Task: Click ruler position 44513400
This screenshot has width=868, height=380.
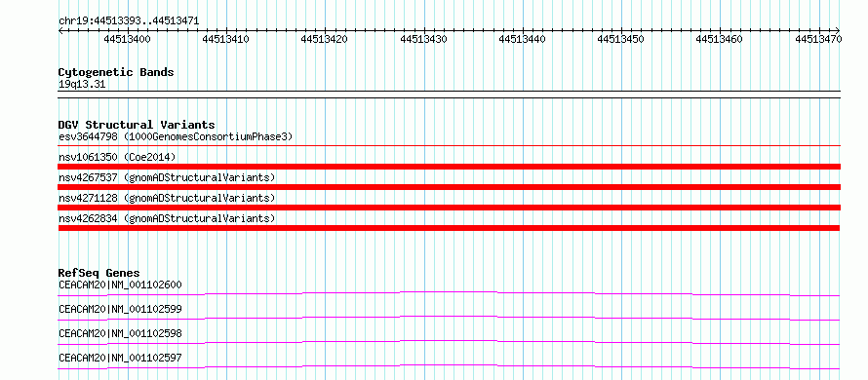Action: point(127,39)
